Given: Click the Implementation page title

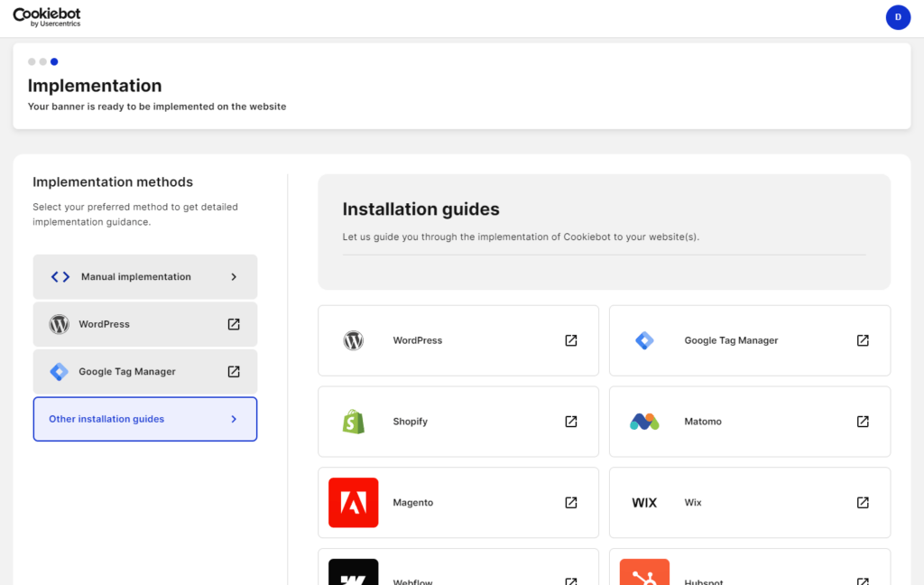Looking at the screenshot, I should pos(95,86).
